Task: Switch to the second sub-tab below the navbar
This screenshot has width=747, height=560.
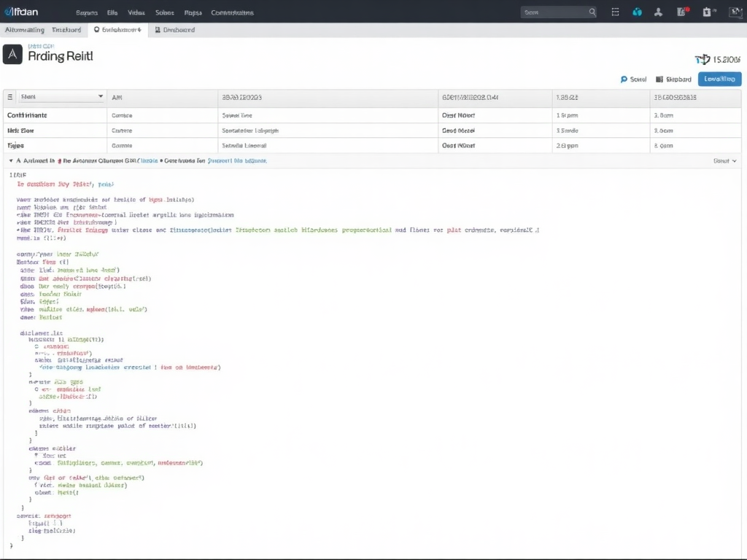Action: (x=66, y=29)
